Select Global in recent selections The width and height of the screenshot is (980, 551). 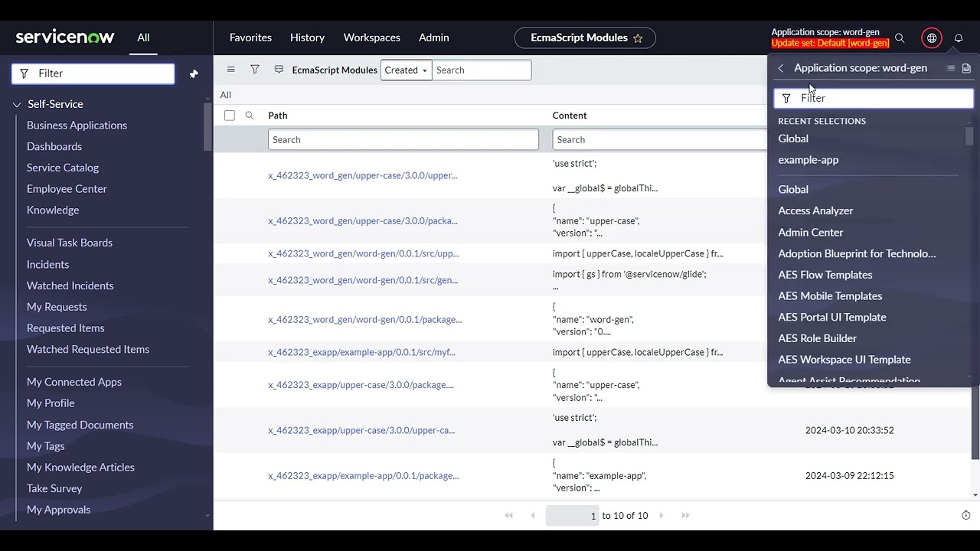[x=793, y=139]
